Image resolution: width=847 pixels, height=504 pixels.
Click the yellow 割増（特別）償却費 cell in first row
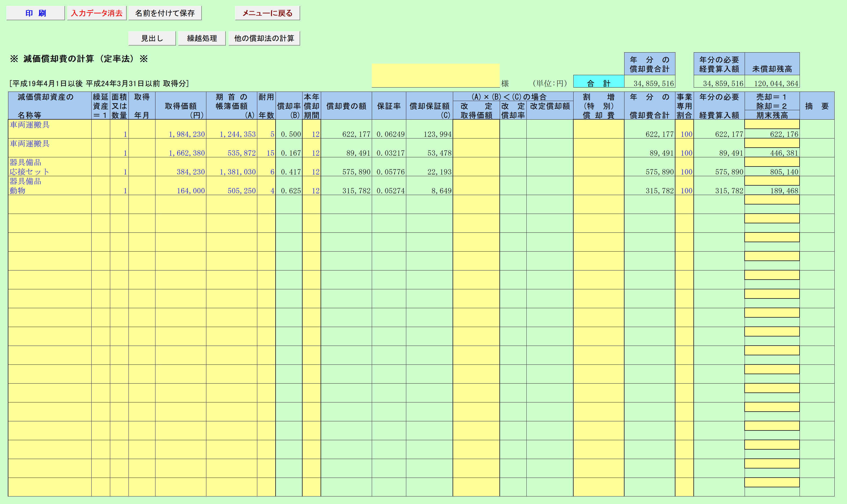[x=598, y=129]
